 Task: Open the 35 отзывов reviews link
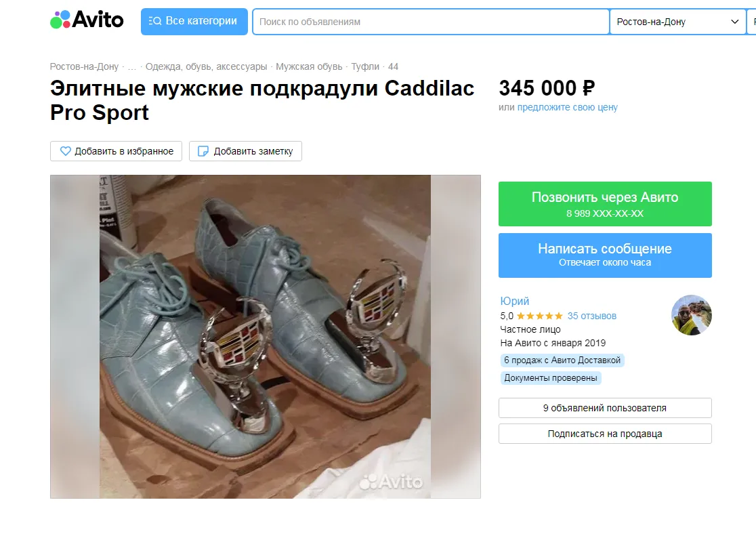[591, 316]
